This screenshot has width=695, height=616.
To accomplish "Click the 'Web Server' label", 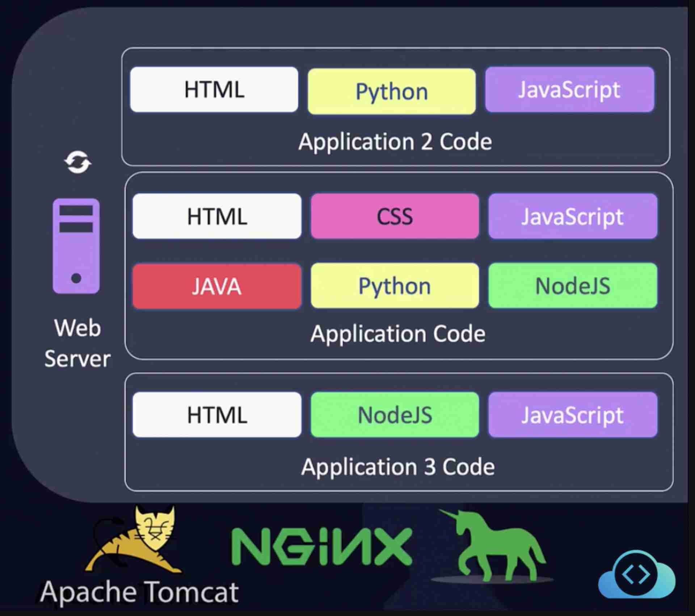I will [77, 343].
